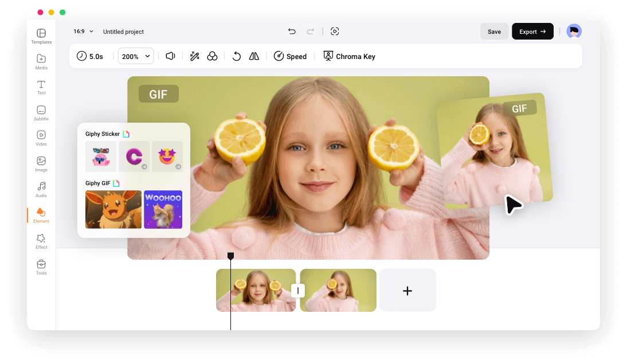Click the screen record icon in the top bar
This screenshot has height=364, width=627.
pos(335,31)
